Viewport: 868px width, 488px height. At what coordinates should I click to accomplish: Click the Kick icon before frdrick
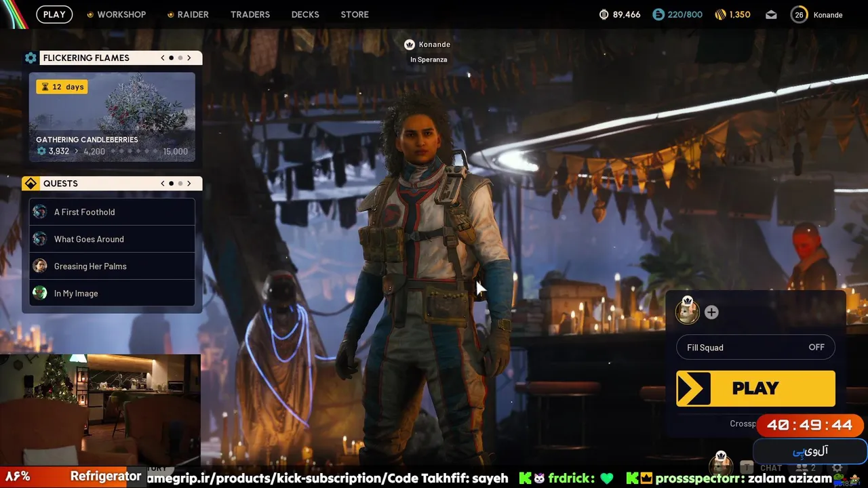[x=525, y=479]
